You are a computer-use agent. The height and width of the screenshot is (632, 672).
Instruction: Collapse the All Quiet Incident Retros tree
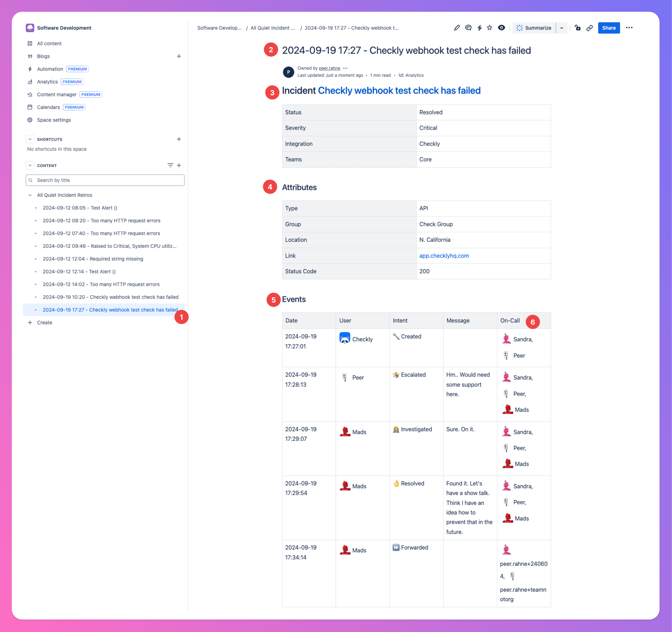[30, 195]
